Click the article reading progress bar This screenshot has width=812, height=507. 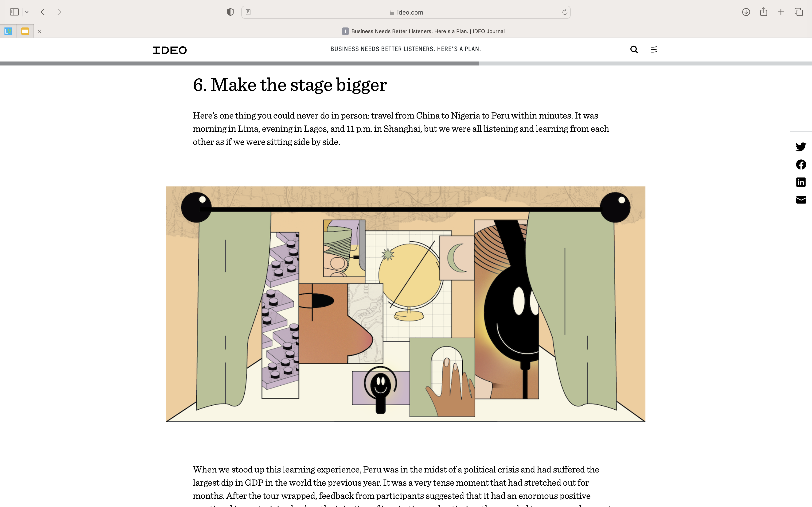click(406, 63)
